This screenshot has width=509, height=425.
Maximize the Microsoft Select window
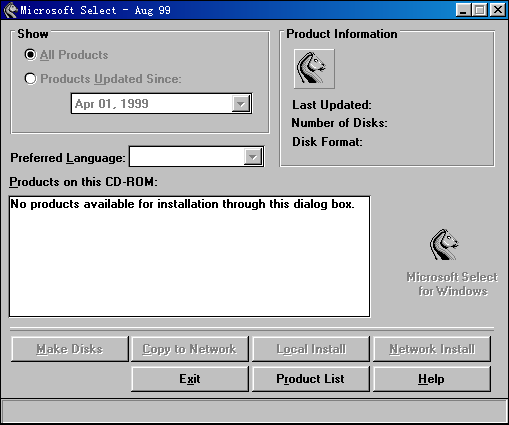(x=480, y=10)
